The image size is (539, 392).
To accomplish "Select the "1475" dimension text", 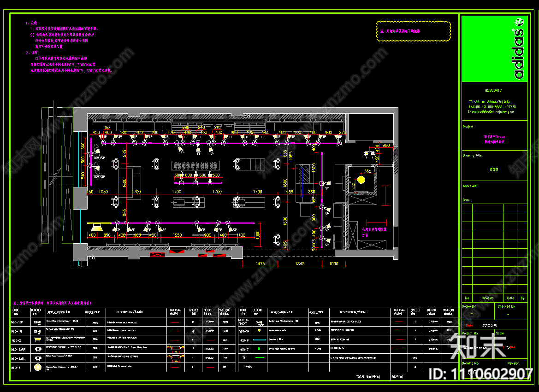I will [260, 263].
